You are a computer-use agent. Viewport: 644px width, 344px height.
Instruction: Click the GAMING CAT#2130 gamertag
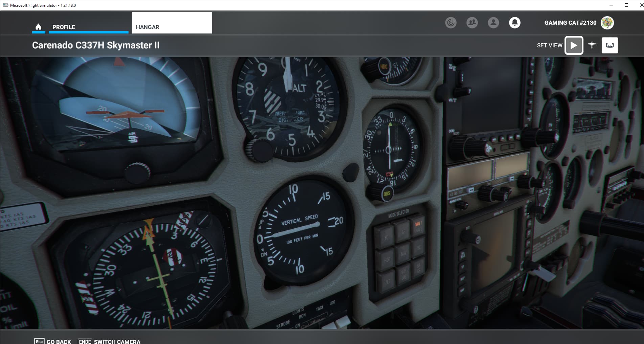[570, 23]
